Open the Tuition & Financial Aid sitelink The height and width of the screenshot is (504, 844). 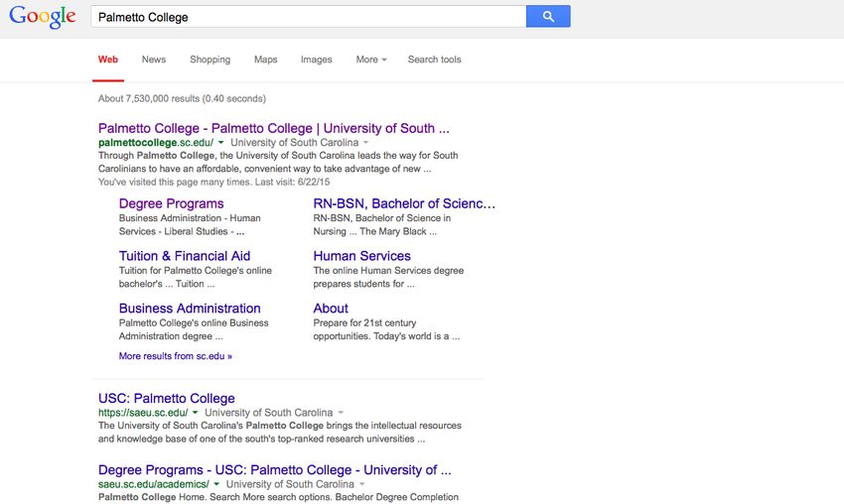pos(185,256)
